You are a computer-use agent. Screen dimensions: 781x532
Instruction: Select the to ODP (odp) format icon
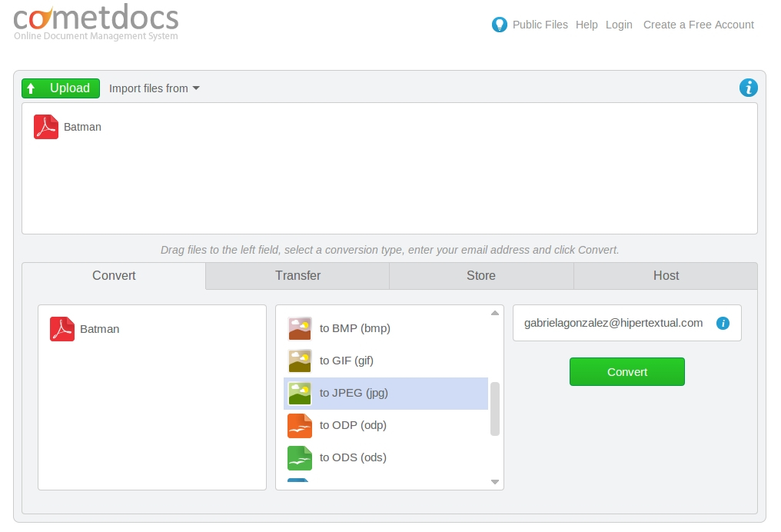(x=299, y=424)
